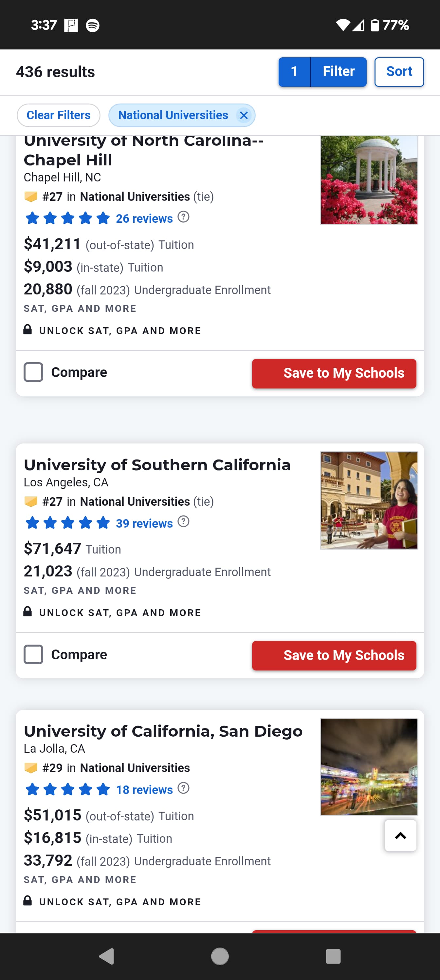This screenshot has height=980, width=440.
Task: Tap the lock icon under Southern California
Action: 28,612
